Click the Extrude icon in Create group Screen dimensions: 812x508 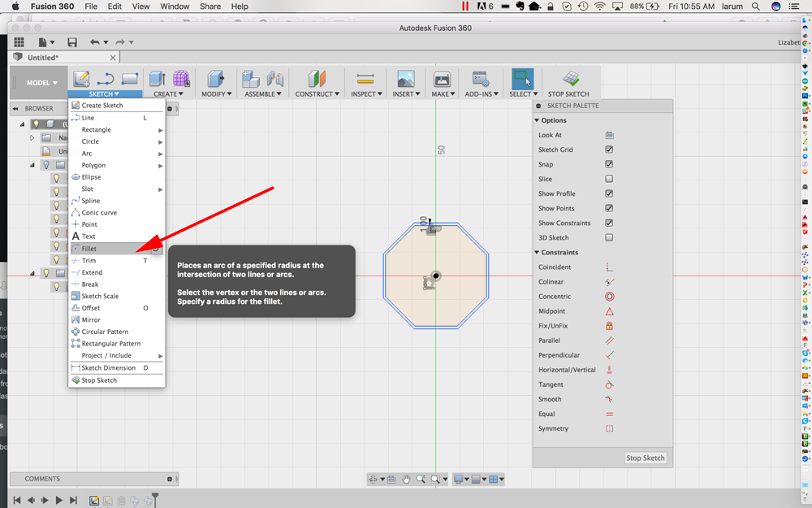[x=158, y=79]
